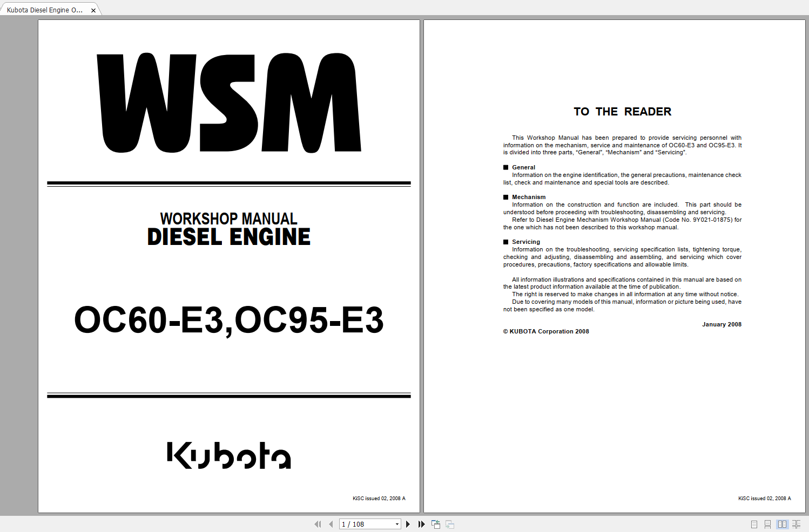The height and width of the screenshot is (532, 809).
Task: Toggle two-page facing layout
Action: coord(782,524)
